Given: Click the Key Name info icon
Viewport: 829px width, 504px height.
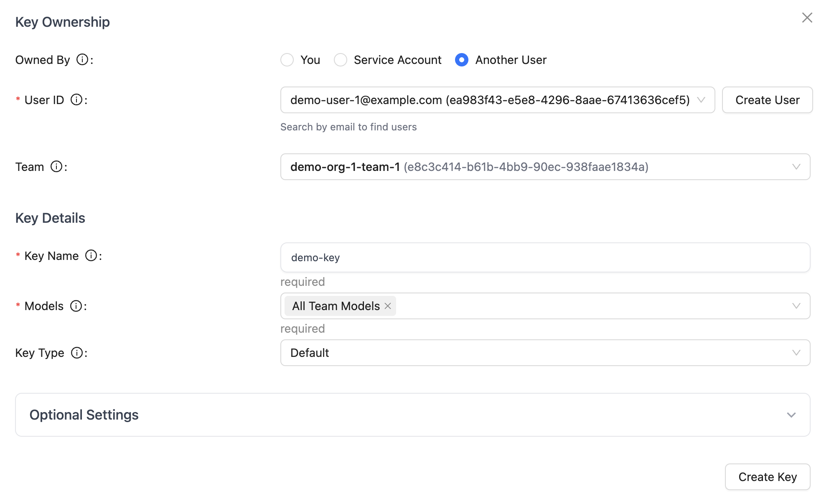Looking at the screenshot, I should (91, 256).
